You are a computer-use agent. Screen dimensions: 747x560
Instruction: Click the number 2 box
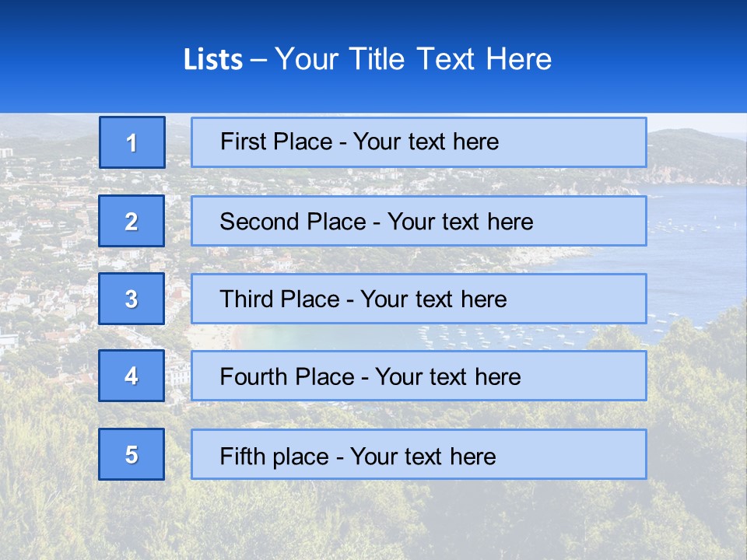click(132, 221)
